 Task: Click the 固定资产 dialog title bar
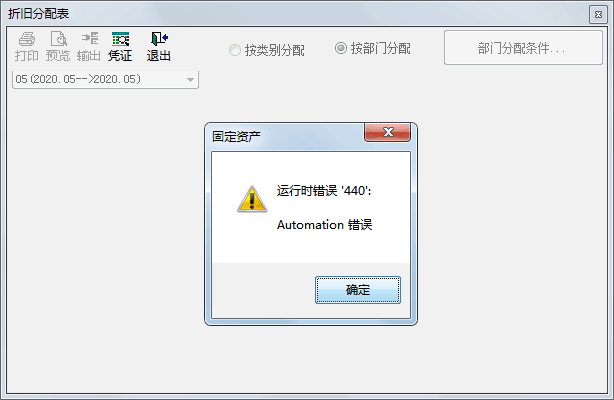click(x=288, y=137)
